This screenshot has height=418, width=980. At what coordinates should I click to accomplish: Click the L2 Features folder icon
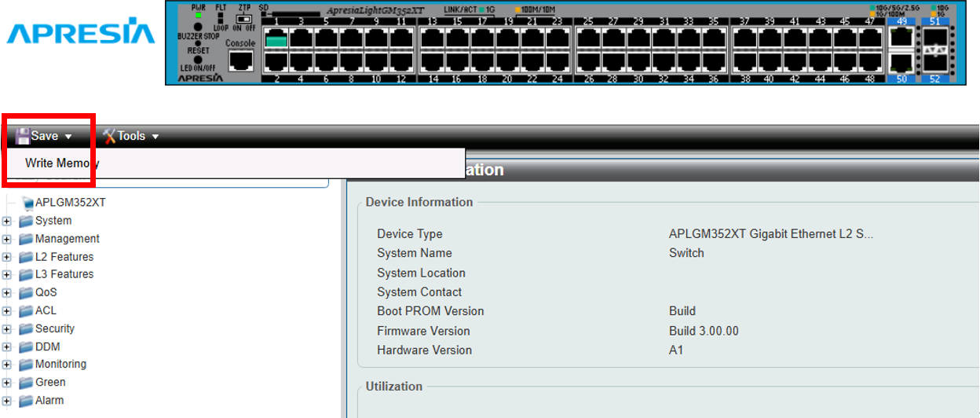(x=26, y=258)
